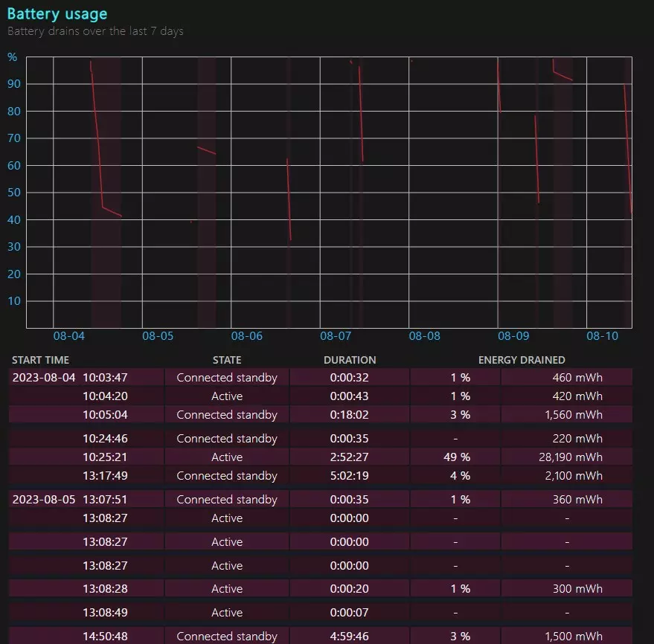Click Connected standby state at 13:17:49
This screenshot has height=644, width=654.
point(227,476)
